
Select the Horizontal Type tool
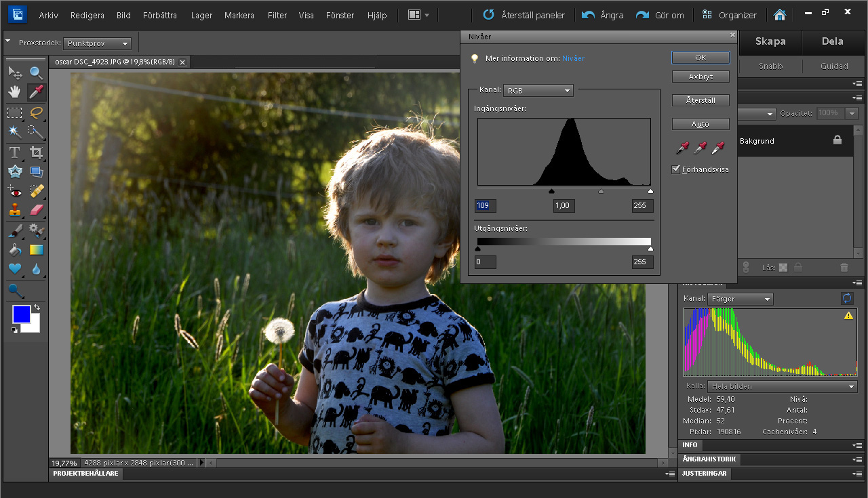[15, 152]
